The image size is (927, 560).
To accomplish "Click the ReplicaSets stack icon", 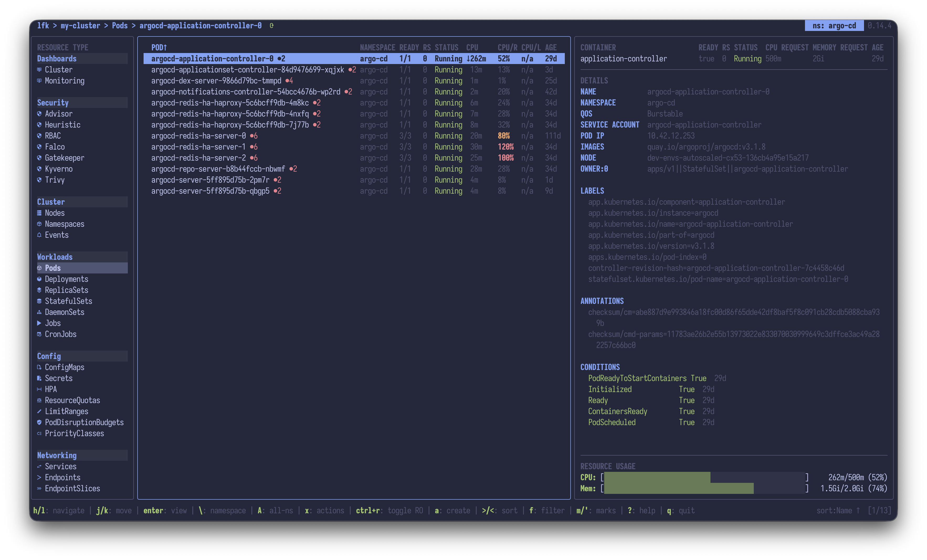I will click(x=39, y=290).
